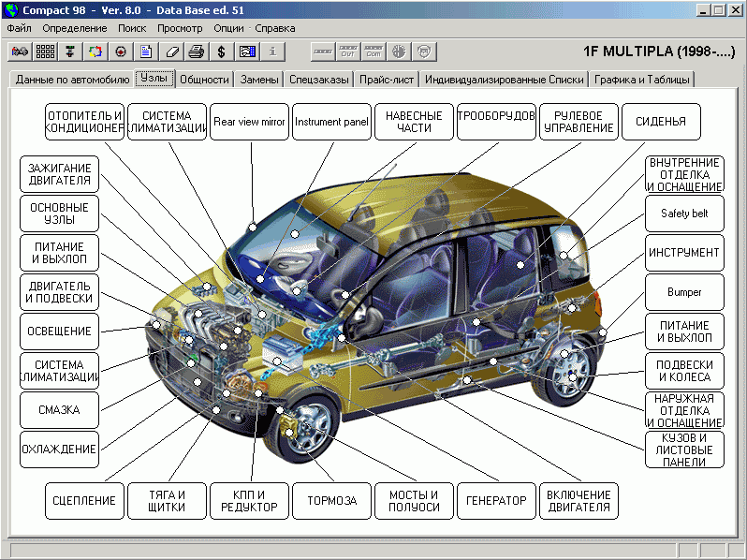Click the Rear view mirror button

pos(249,122)
